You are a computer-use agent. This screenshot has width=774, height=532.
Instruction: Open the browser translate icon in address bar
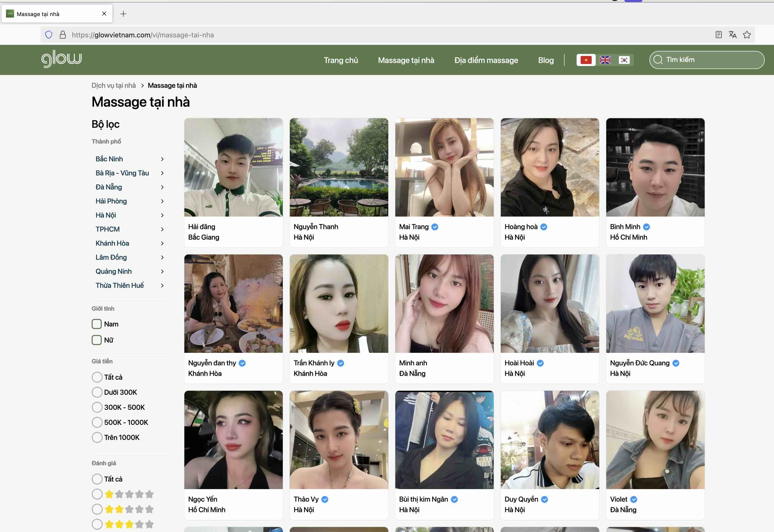[733, 34]
